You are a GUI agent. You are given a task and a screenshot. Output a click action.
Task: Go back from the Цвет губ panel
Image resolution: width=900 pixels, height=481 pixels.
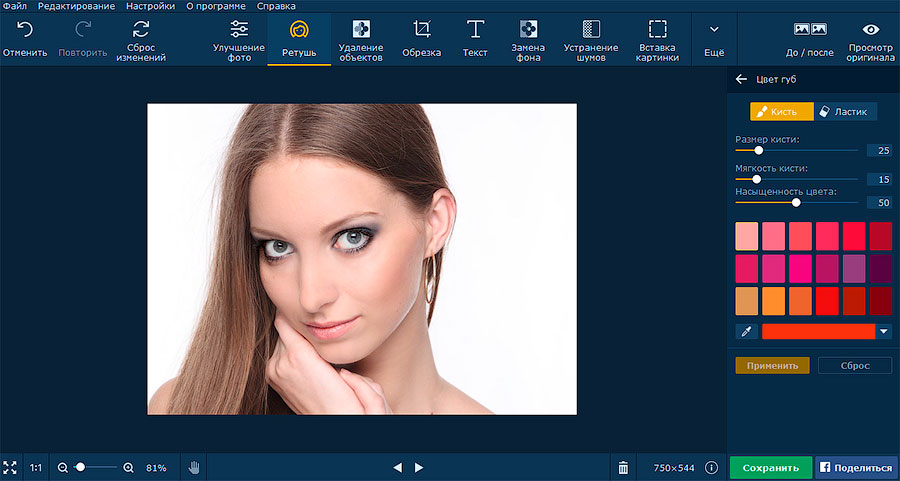741,79
